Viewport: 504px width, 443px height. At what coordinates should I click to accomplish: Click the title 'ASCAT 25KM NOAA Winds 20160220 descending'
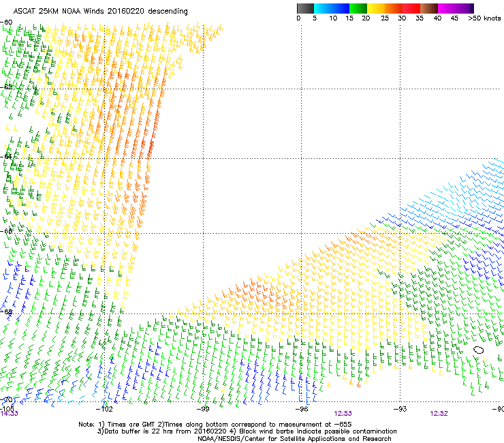point(100,12)
